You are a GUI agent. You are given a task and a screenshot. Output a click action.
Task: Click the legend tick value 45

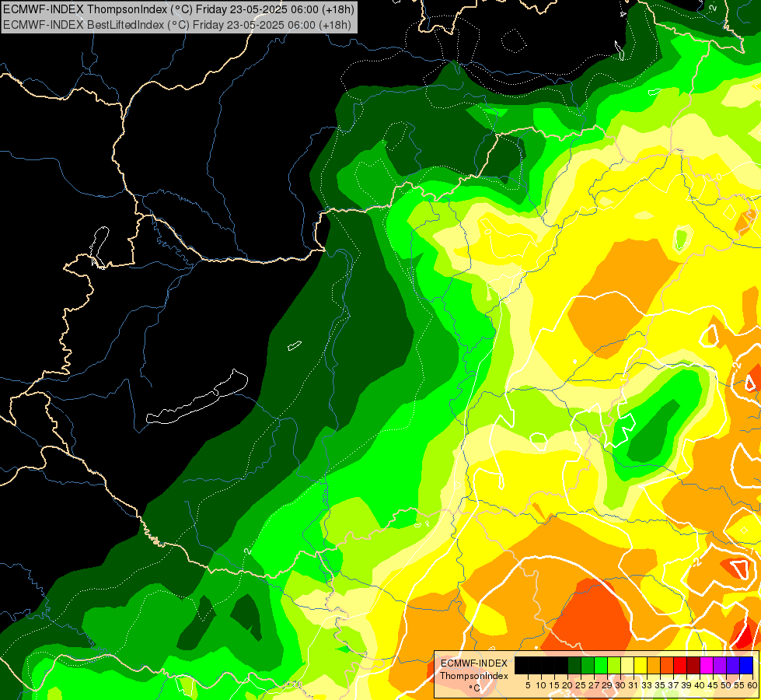(713, 685)
